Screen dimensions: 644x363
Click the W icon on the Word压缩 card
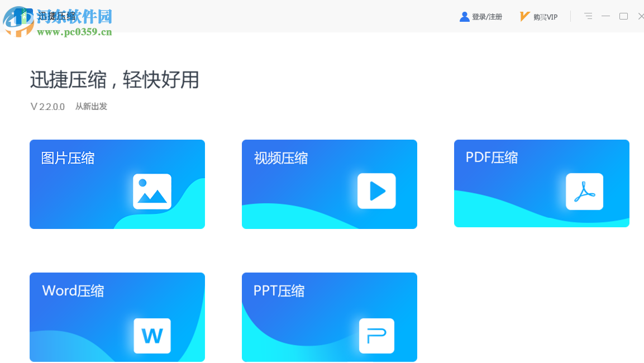152,336
